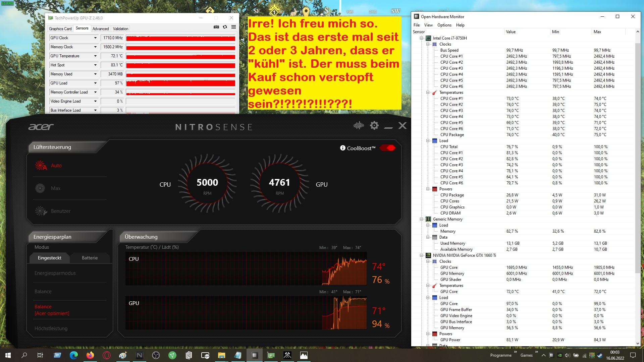Screen dimensions: 644x362
Task: Open Programme taskbar toolbar chevron
Action: click(x=515, y=352)
